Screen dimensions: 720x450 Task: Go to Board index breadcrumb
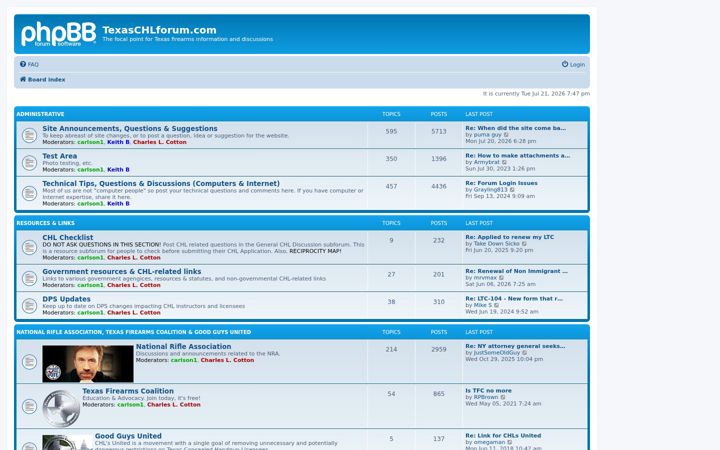pyautogui.click(x=42, y=79)
